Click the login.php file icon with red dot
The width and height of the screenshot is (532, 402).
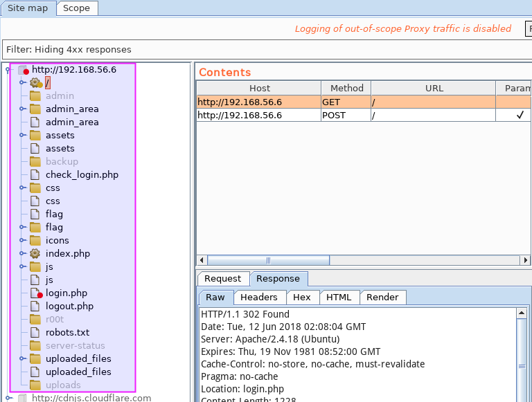point(36,293)
